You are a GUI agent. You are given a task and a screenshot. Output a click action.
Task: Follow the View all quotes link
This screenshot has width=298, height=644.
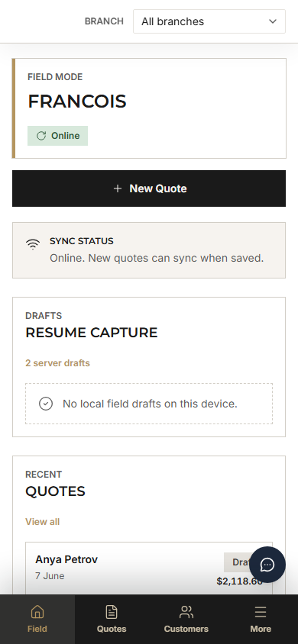point(42,522)
